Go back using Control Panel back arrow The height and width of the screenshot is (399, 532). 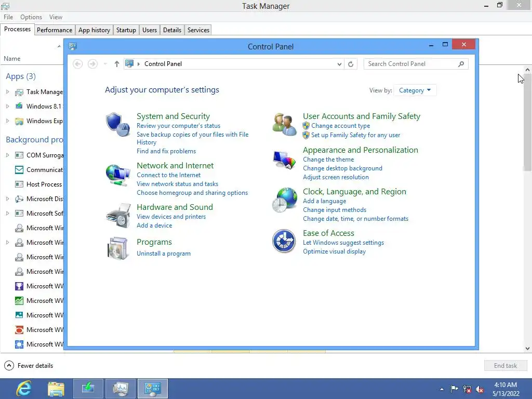click(x=78, y=64)
